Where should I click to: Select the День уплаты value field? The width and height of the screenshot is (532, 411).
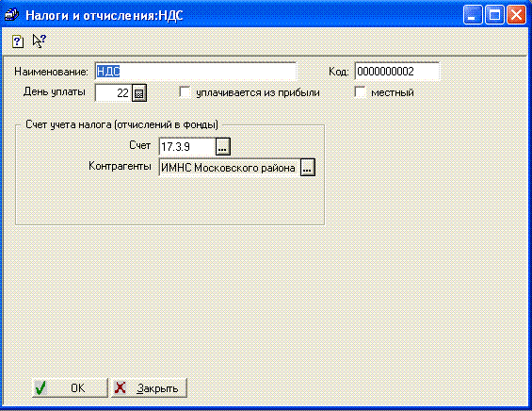(113, 92)
